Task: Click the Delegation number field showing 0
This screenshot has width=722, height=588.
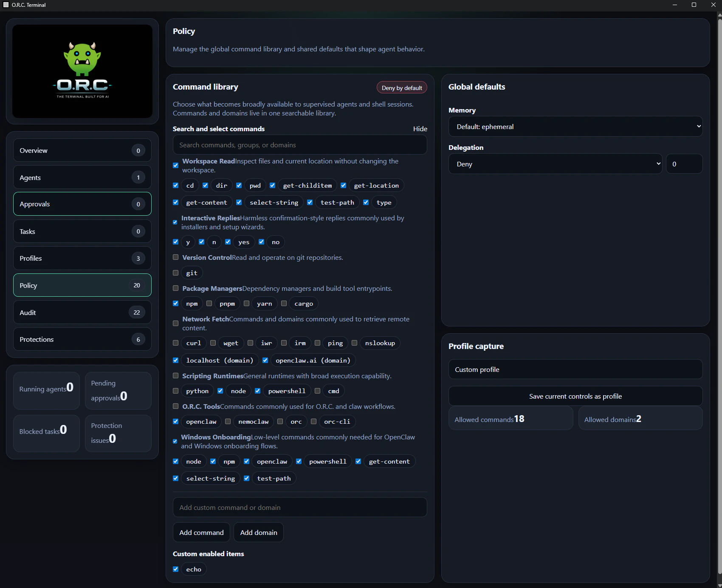Action: point(684,164)
